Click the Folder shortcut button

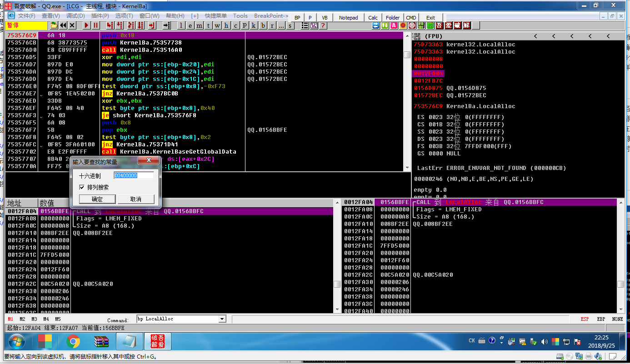[x=393, y=18]
